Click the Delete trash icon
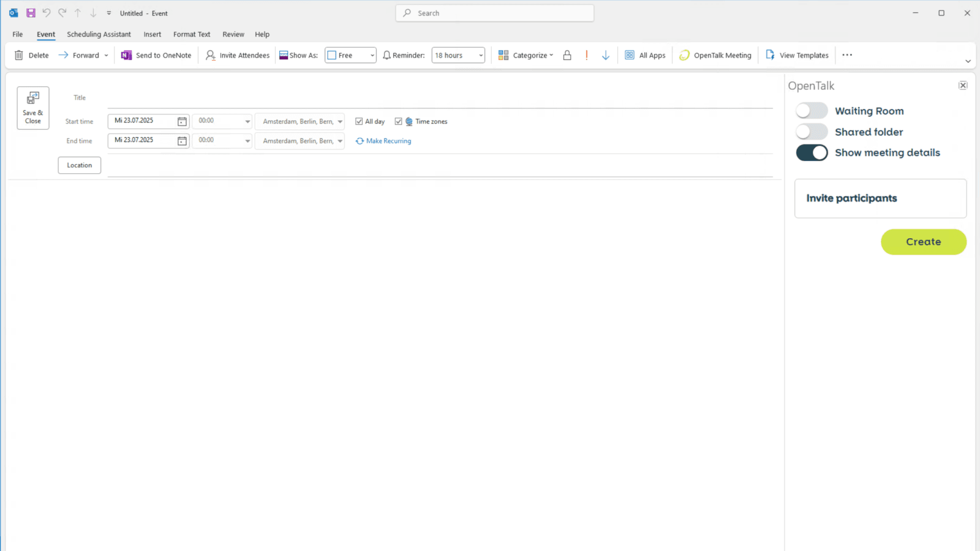Viewport: 980px width, 551px height. click(x=19, y=55)
